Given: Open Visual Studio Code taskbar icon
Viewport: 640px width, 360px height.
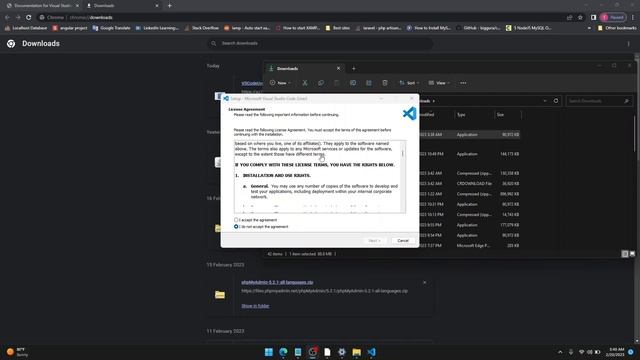Looking at the screenshot, I should (x=371, y=352).
